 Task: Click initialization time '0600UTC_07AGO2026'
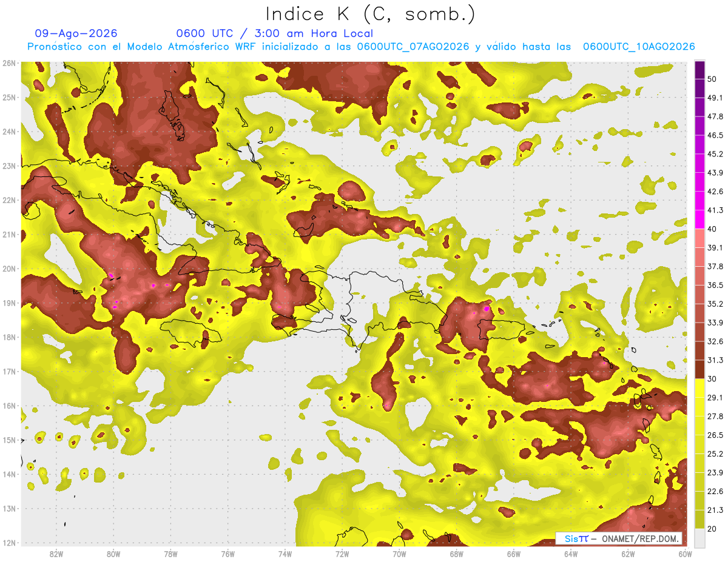pos(413,47)
